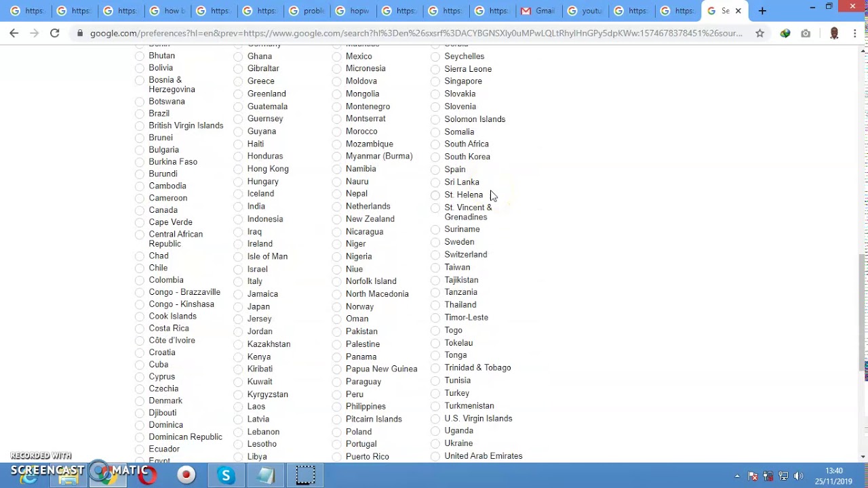Click the 'Myanmar (Burma)' label
This screenshot has height=488, width=868.
coord(379,156)
